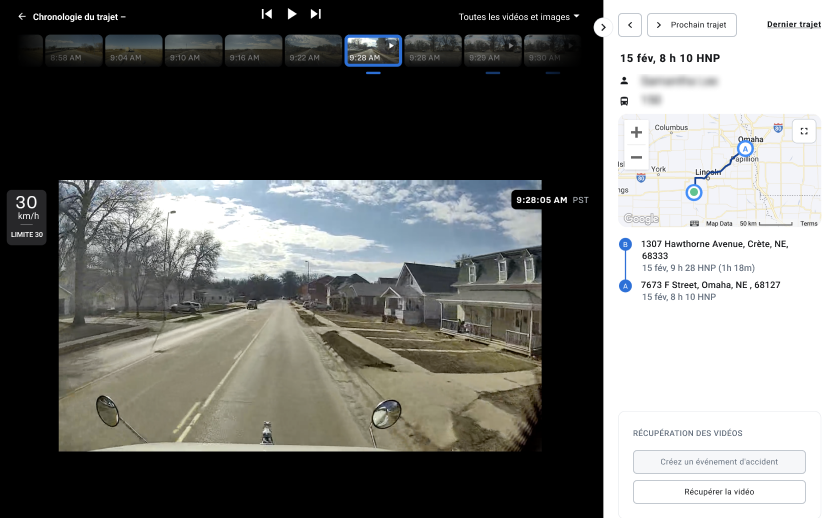Screen dimensions: 836x518
Task: Select the 9:16 AM thumbnail
Action: tap(253, 51)
